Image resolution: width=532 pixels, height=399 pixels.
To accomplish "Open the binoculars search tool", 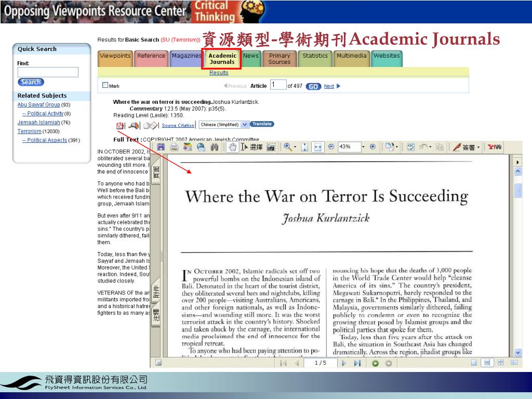I will click(215, 147).
